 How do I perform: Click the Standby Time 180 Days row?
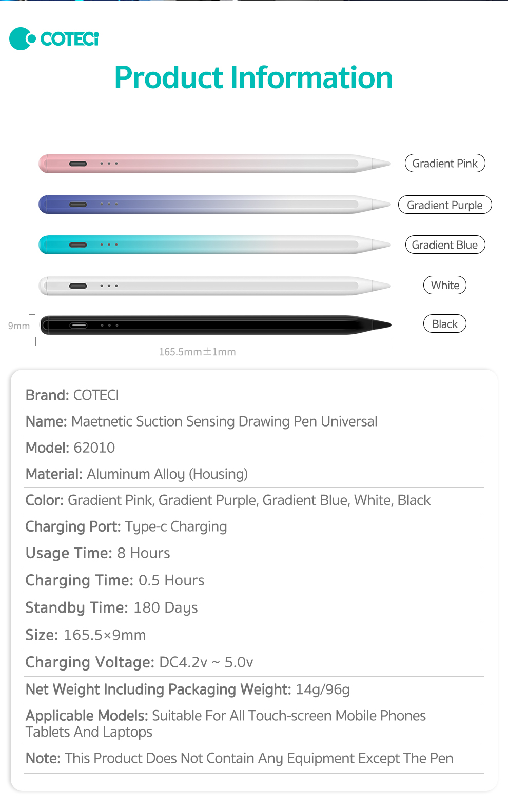[112, 607]
